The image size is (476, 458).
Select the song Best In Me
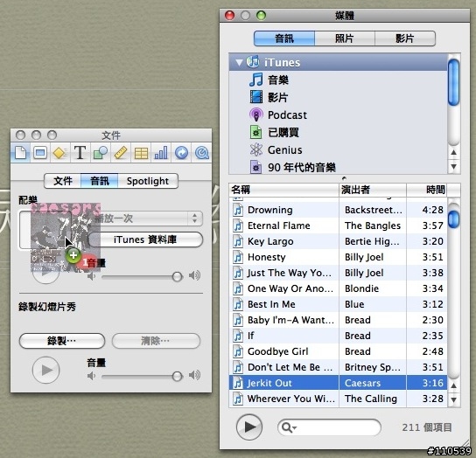(x=338, y=304)
